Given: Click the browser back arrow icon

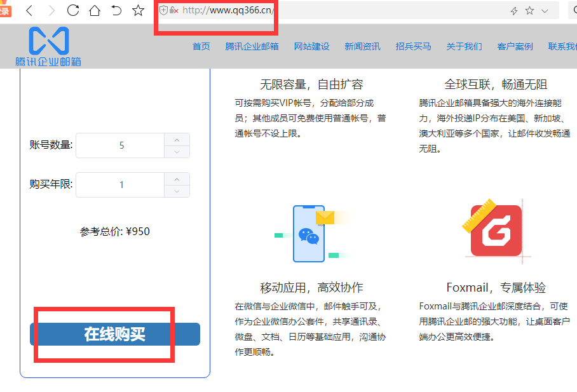Looking at the screenshot, I should pos(29,10).
